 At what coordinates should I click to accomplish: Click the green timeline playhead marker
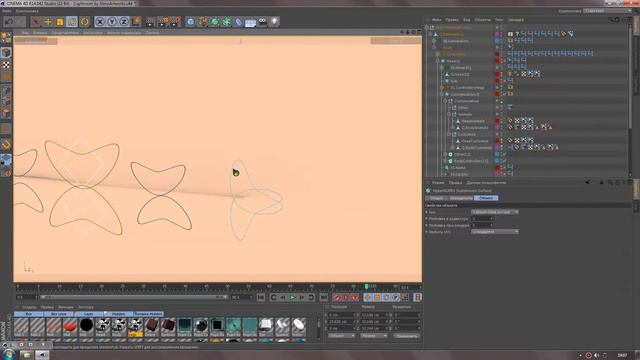367,287
